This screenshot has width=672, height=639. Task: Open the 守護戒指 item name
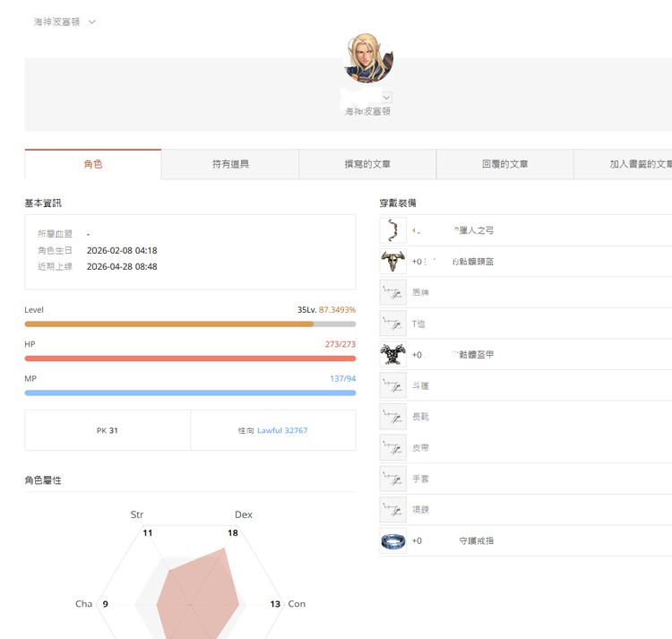coord(476,540)
